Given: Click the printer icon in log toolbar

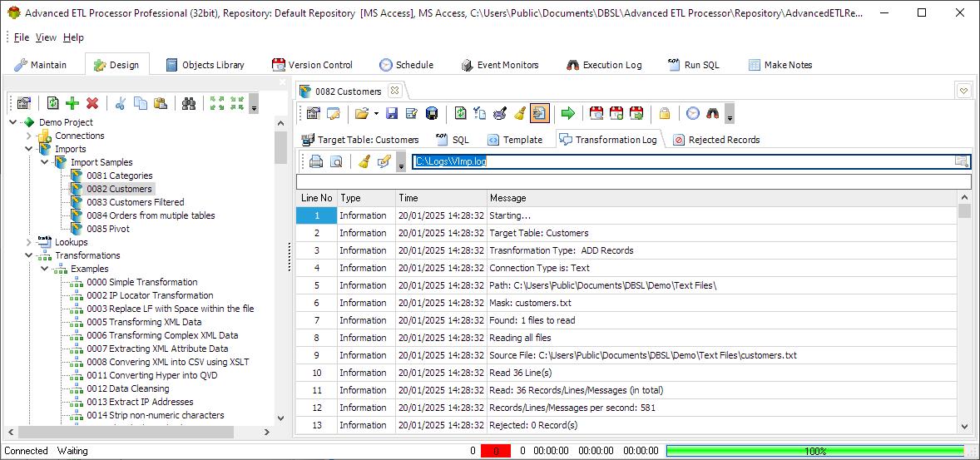Looking at the screenshot, I should coord(316,162).
